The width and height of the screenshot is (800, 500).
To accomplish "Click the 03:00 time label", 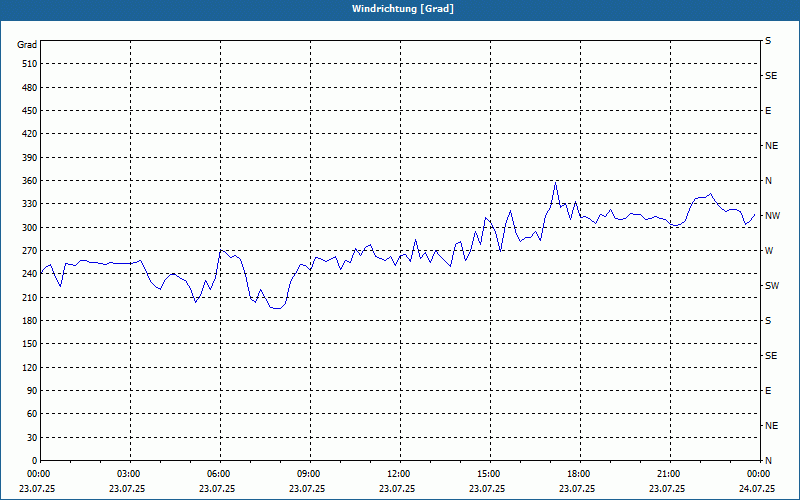I will coord(127,474).
